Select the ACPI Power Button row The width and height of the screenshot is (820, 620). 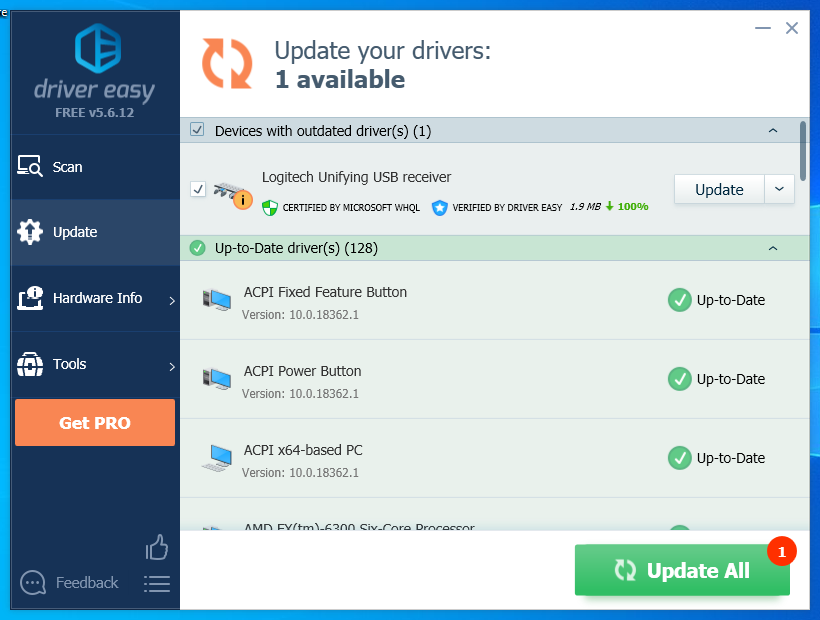pos(495,380)
